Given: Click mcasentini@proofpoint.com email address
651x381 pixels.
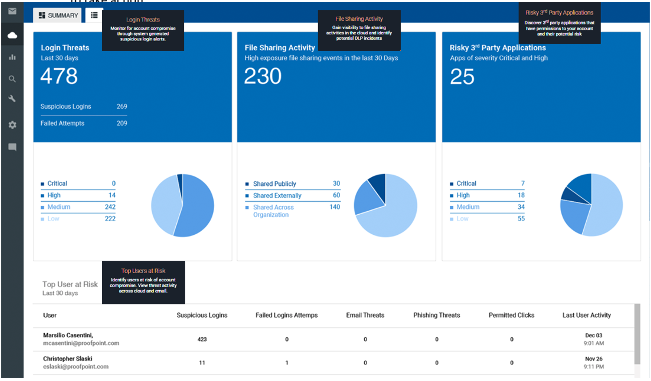Looking at the screenshot, I should (x=81, y=343).
